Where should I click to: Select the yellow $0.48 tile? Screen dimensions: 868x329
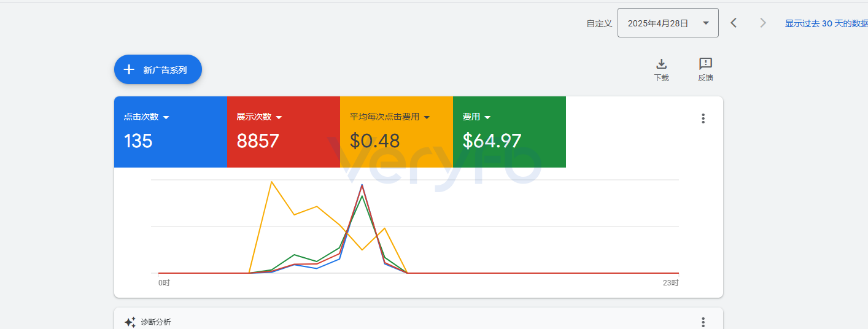[x=397, y=132]
